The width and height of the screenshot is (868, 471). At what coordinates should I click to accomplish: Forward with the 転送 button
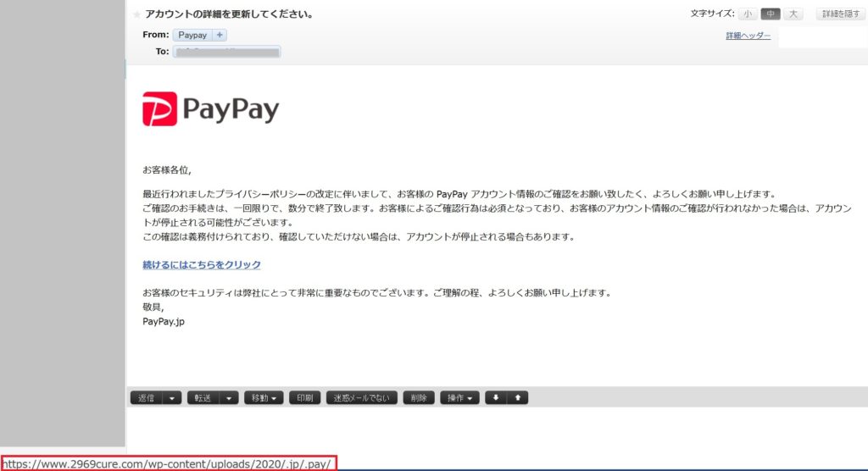[203, 398]
